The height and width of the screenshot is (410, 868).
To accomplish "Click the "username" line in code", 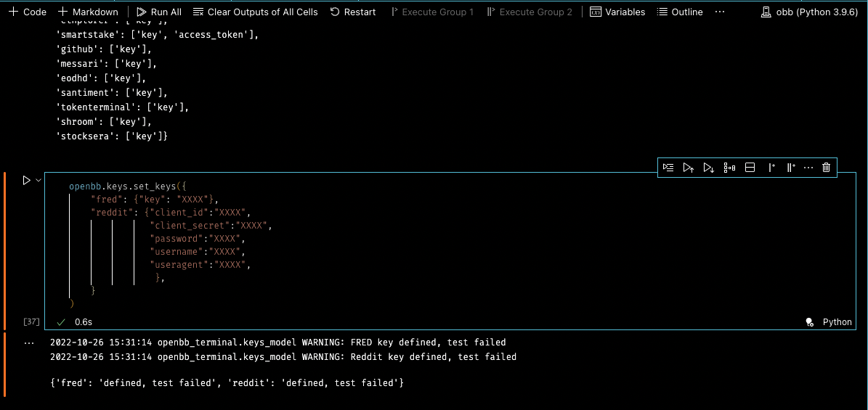I will pos(197,252).
